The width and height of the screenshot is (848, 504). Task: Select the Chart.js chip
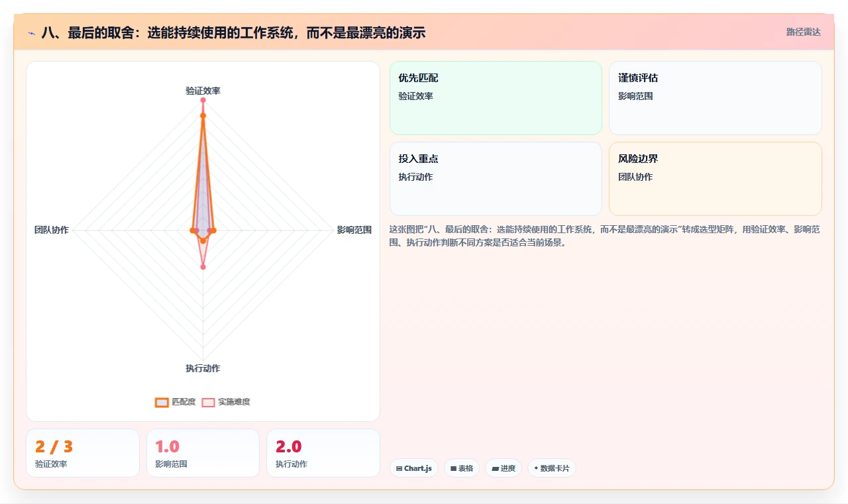pos(413,468)
